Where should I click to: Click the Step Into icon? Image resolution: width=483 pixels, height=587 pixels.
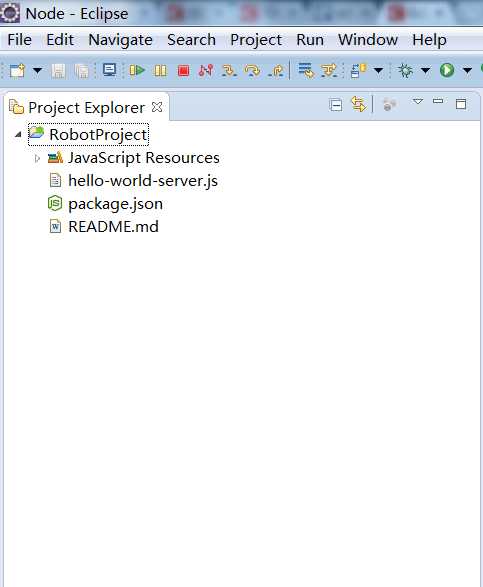[229, 70]
